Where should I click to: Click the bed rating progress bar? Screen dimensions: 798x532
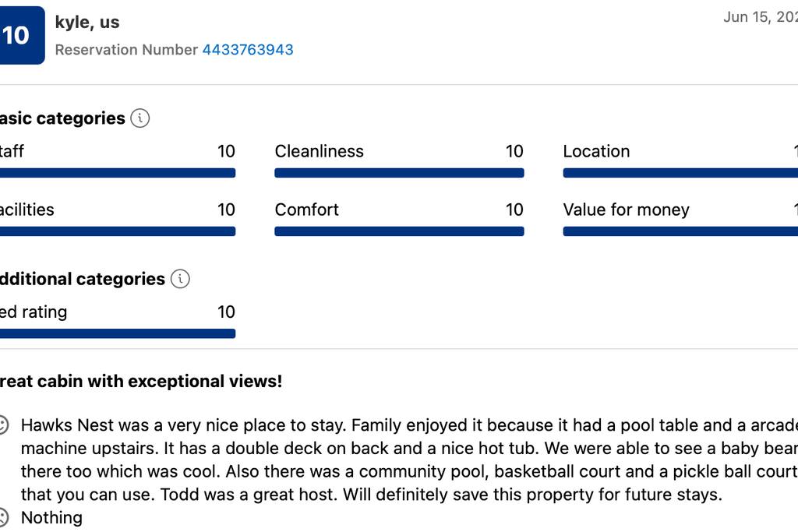tap(117, 333)
